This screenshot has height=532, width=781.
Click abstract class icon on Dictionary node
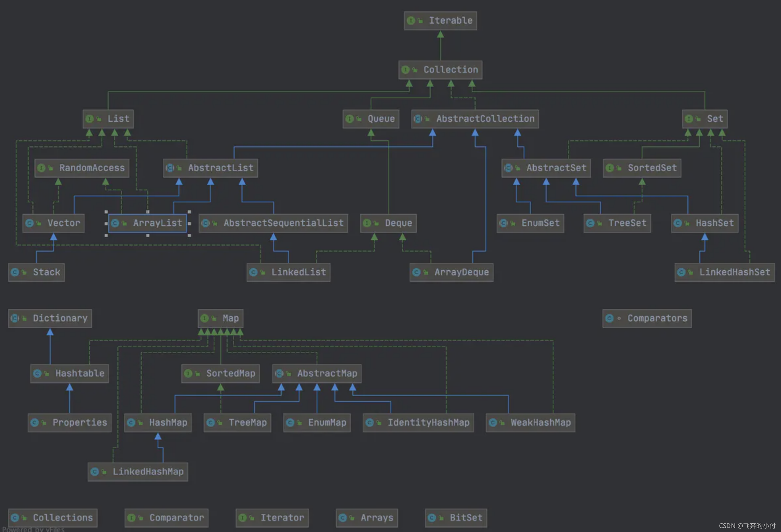15,318
